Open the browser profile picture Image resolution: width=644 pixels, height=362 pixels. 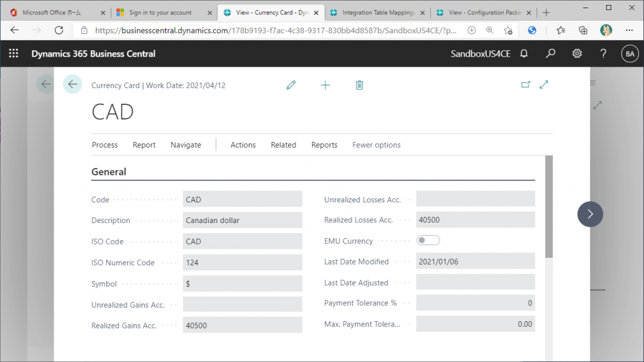[x=606, y=30]
